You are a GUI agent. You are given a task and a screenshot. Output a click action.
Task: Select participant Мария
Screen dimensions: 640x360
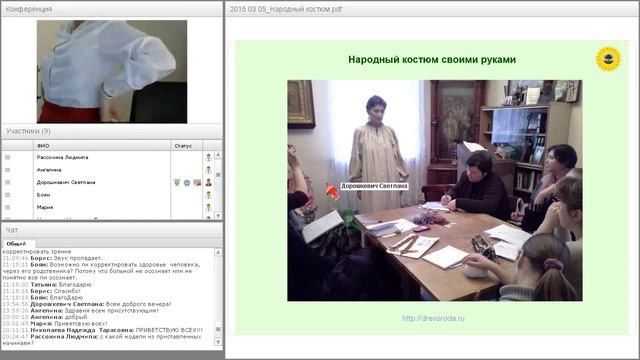click(45, 207)
